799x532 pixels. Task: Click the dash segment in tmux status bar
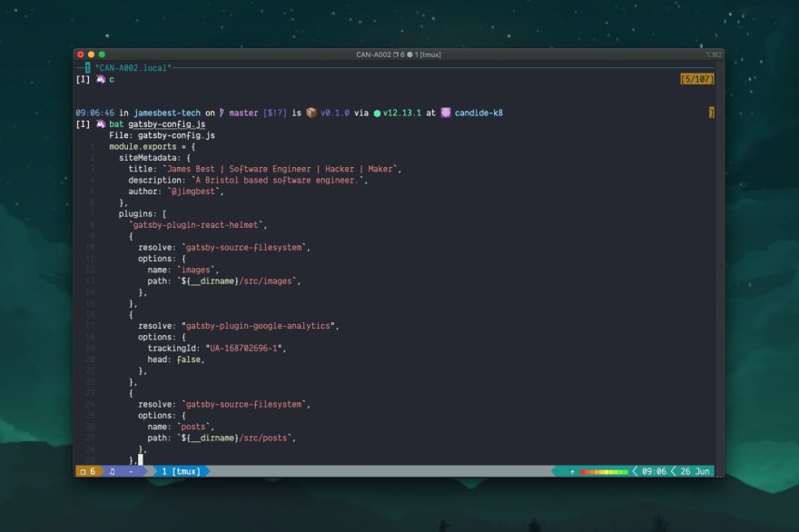(131, 471)
